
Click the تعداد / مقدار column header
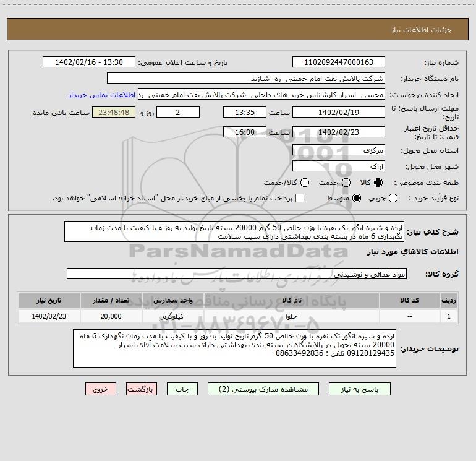click(x=111, y=300)
